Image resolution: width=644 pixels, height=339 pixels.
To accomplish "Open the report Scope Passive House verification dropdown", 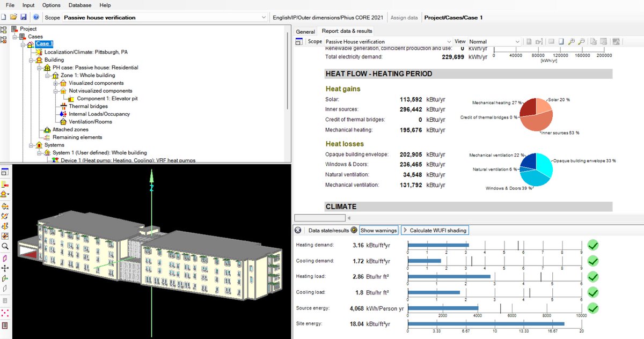I will (x=389, y=41).
